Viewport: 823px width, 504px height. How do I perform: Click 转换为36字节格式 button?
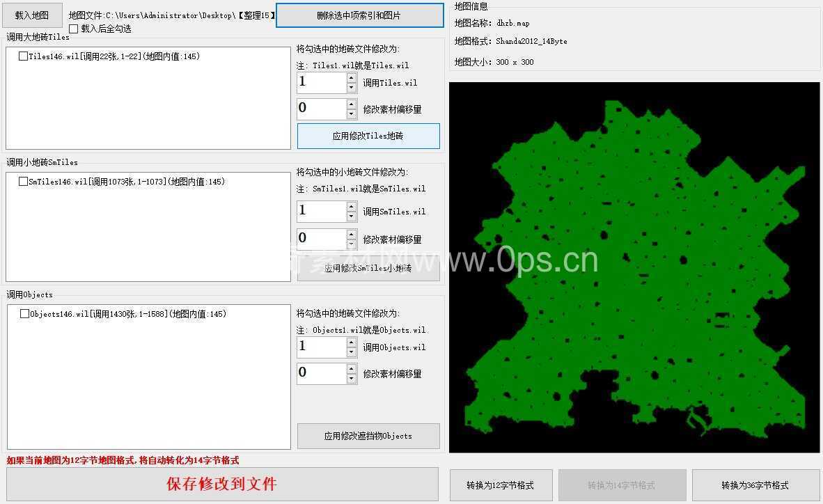(755, 485)
